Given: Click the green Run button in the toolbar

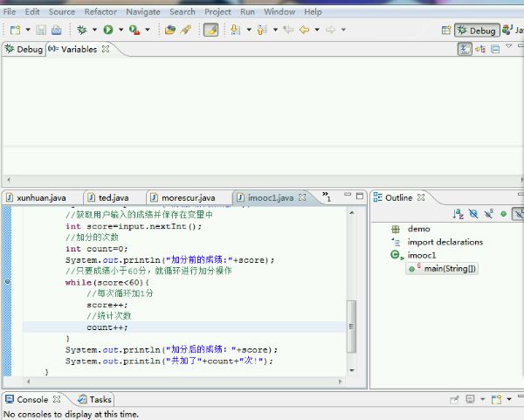Looking at the screenshot, I should (x=108, y=30).
